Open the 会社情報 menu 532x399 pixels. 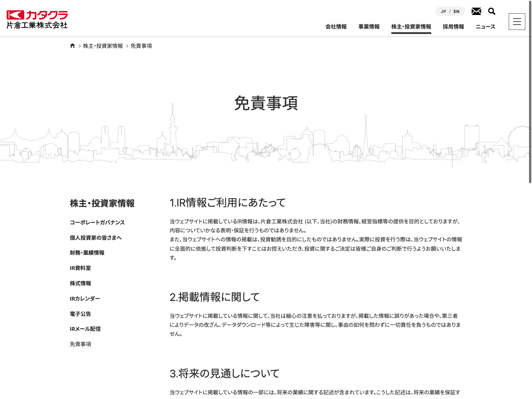click(x=336, y=27)
